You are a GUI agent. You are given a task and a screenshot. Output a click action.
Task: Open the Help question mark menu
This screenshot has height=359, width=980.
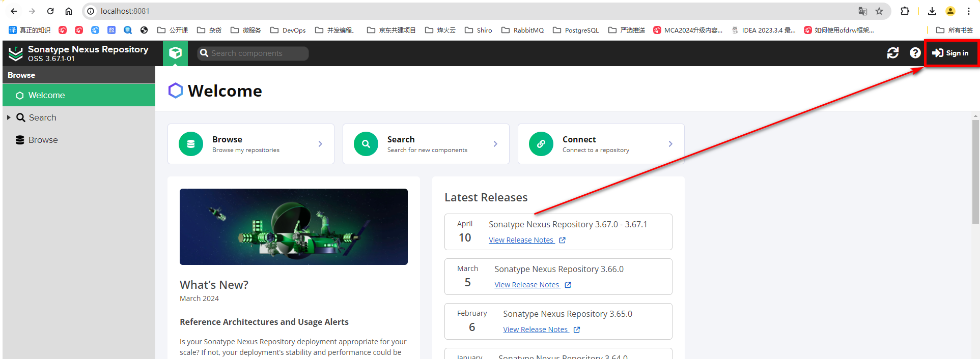coord(915,53)
